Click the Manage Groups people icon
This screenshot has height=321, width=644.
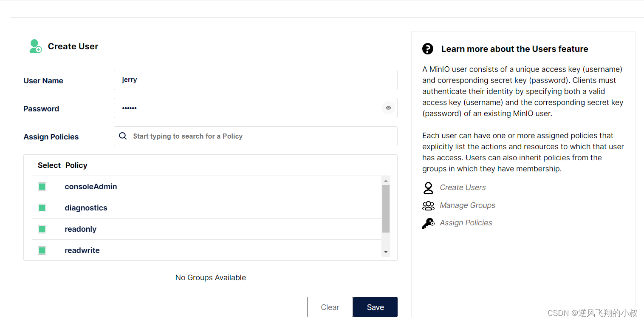[x=428, y=206]
